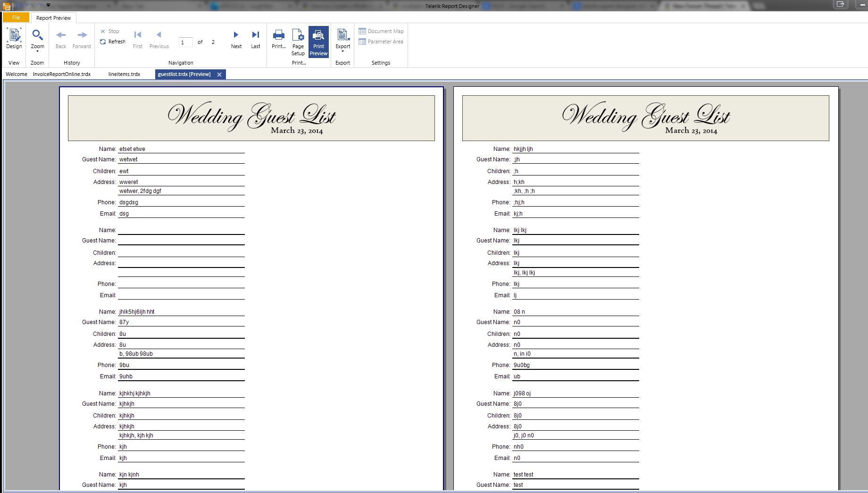
Task: Click the children value 'ewt'
Action: pyautogui.click(x=124, y=171)
